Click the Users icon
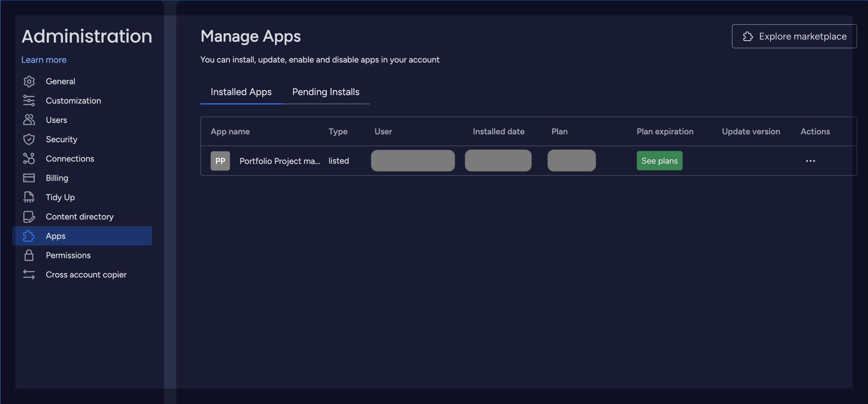 pos(28,120)
